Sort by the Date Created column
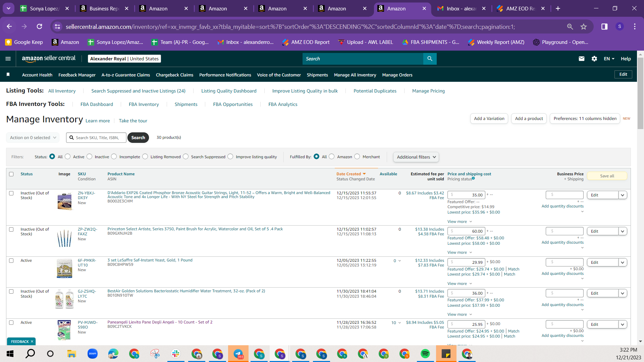 coord(351,174)
